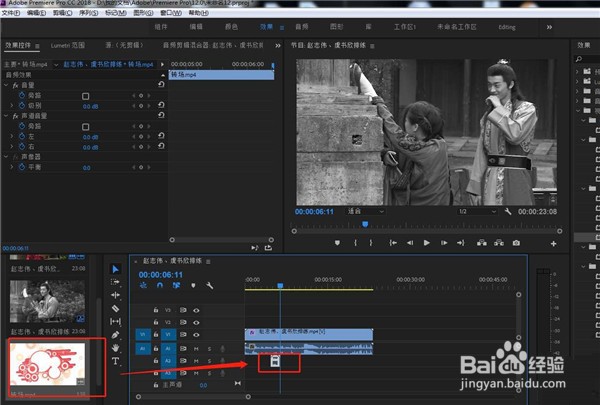This screenshot has height=405, width=600.
Task: Expand the 右 channel parameter
Action: (11, 147)
